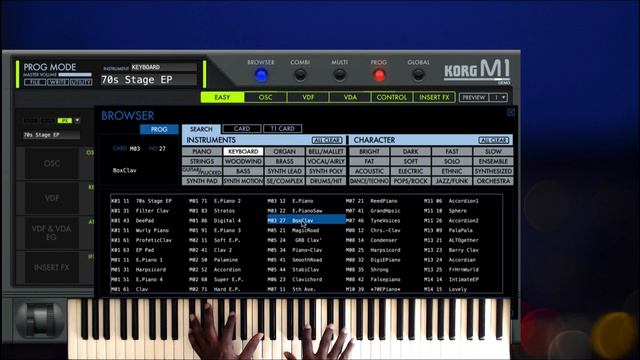Toggle the PIANO instrument filter
640x360 pixels.
click(202, 151)
